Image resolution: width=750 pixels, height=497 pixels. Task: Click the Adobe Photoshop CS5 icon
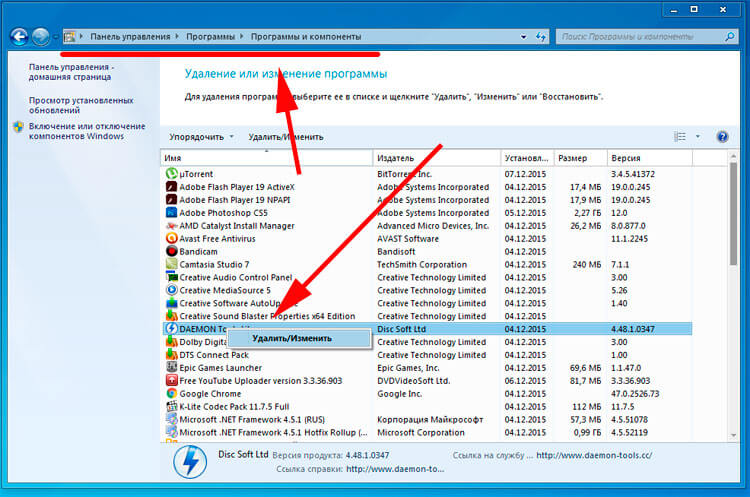[x=171, y=212]
